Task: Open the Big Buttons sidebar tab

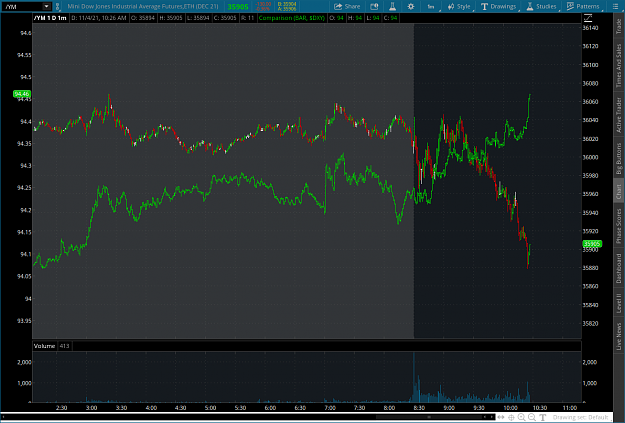Action: tap(619, 158)
